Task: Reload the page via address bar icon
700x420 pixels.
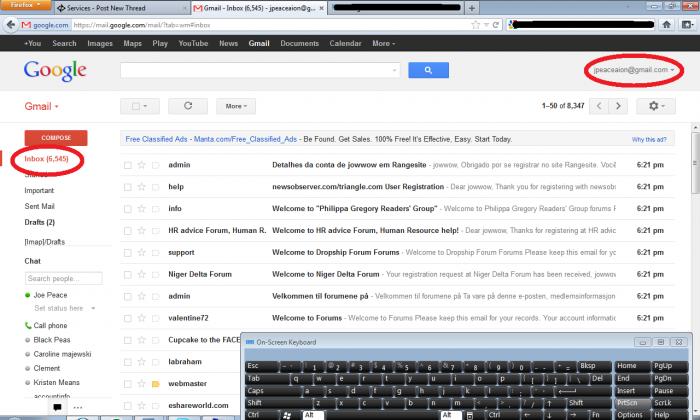Action: [x=496, y=25]
